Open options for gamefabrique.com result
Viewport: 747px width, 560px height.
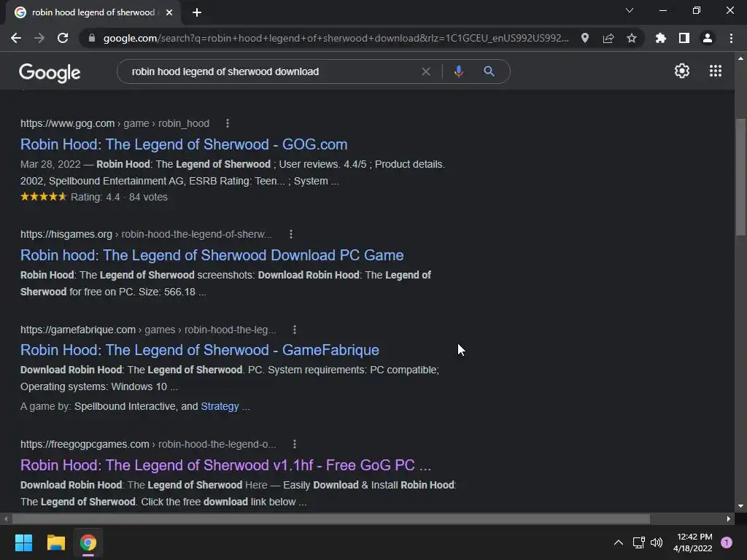295,330
